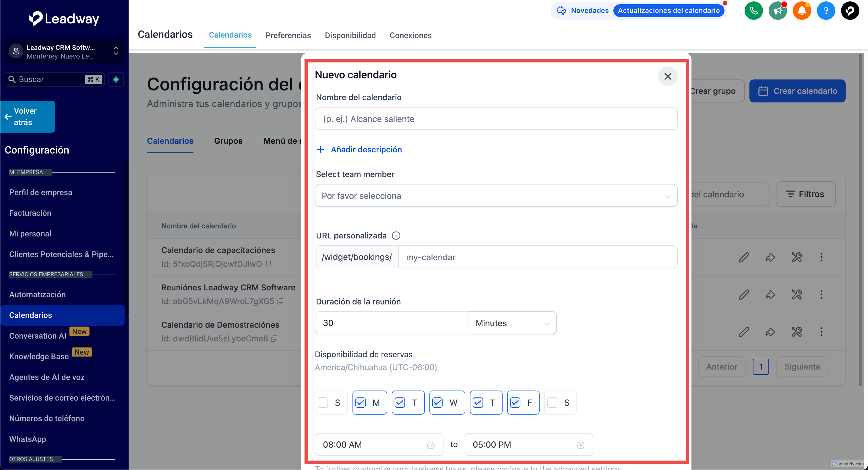Click edit pencil for Calendario de capacitaciónes
This screenshot has width=868, height=470.
[744, 257]
